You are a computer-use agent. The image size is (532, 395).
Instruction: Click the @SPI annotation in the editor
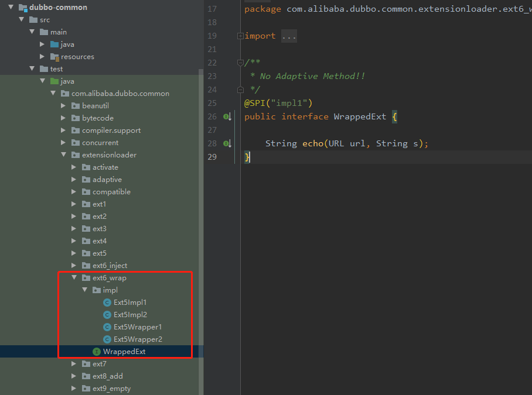click(x=254, y=103)
